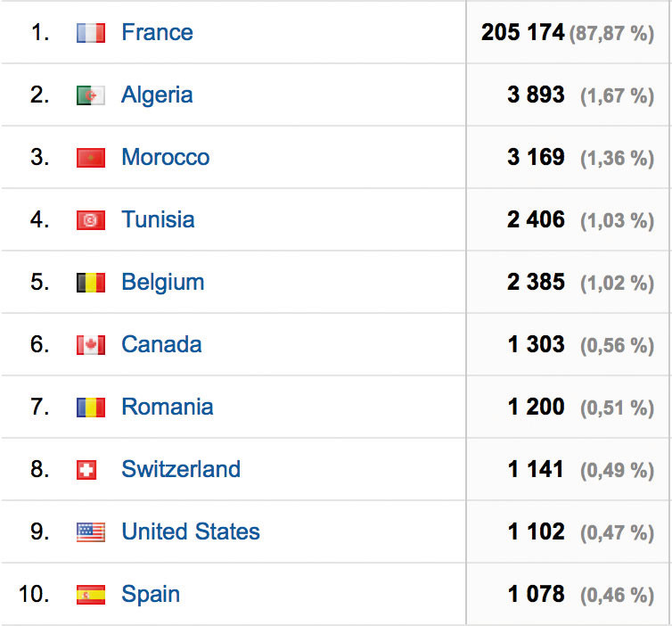Click the Morocco flag icon
Image resolution: width=672 pixels, height=626 pixels.
point(91,158)
